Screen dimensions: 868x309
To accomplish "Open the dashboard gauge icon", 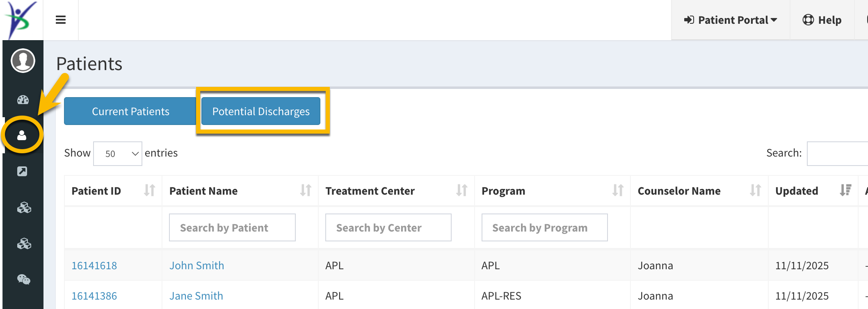I will pos(23,100).
